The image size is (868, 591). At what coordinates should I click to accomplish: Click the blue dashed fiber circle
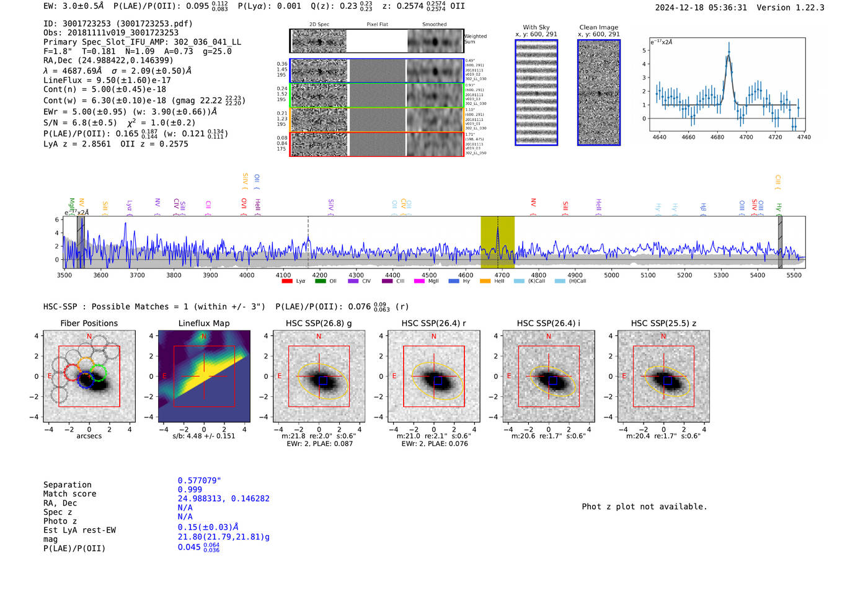(x=86, y=380)
